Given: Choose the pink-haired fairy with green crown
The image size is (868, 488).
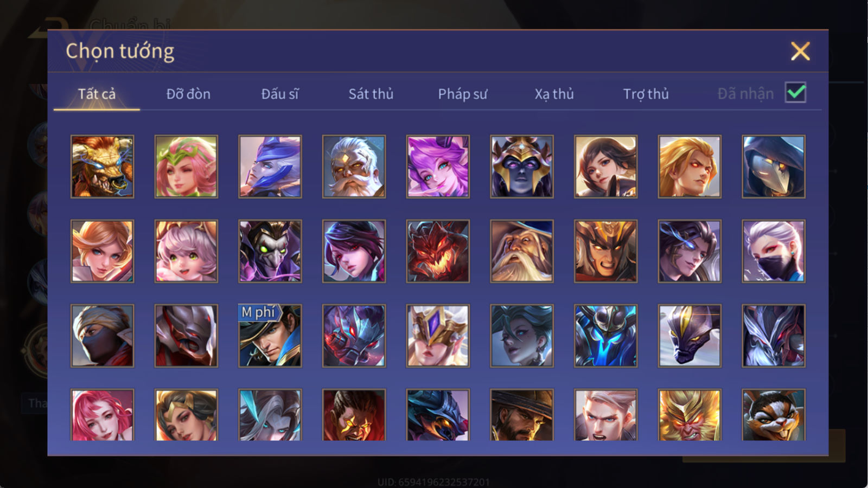Looking at the screenshot, I should 186,166.
